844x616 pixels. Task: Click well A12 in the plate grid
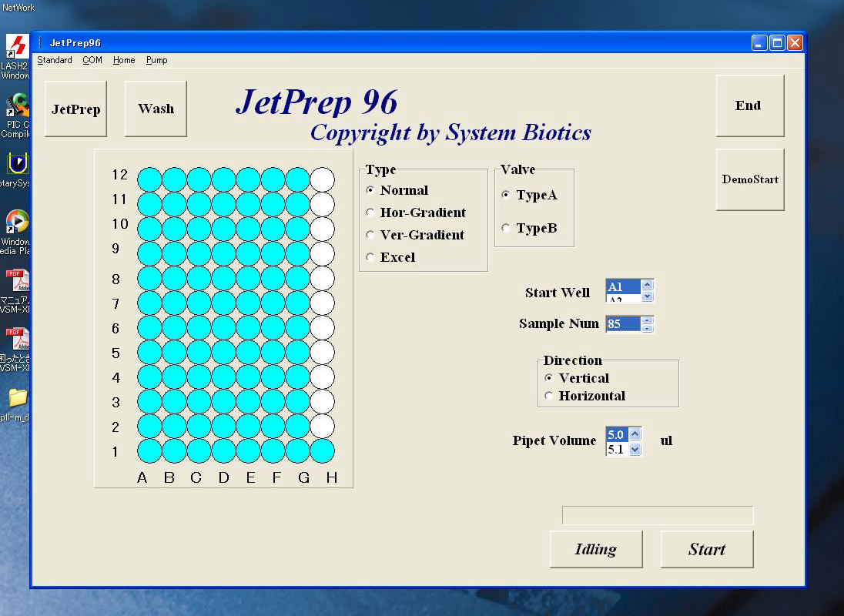(x=149, y=179)
